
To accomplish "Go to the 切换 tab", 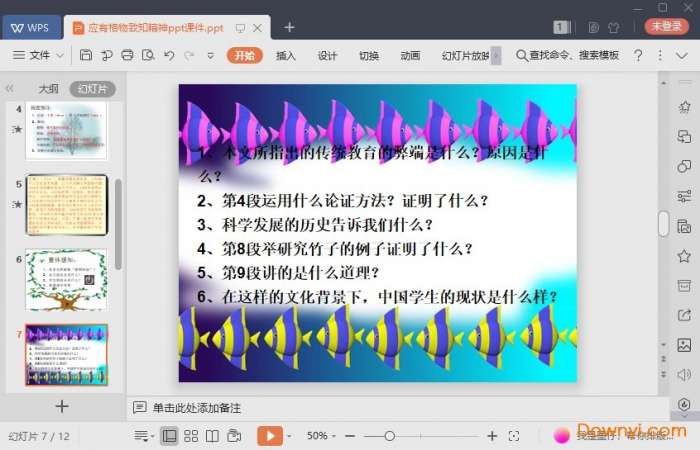I will 369,55.
